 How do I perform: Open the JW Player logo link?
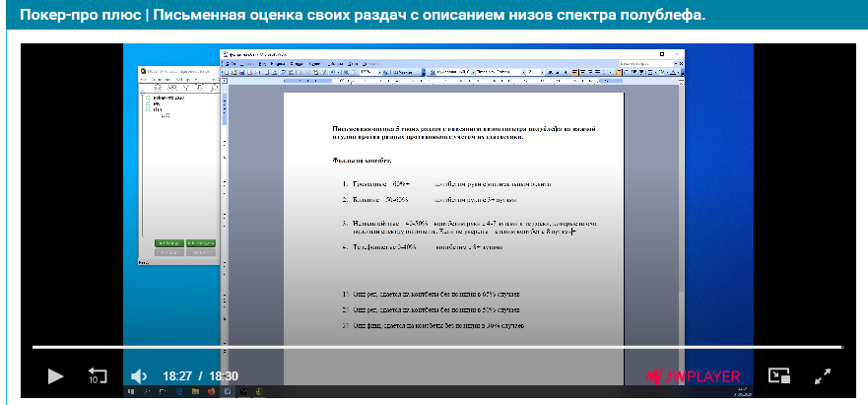pos(692,376)
